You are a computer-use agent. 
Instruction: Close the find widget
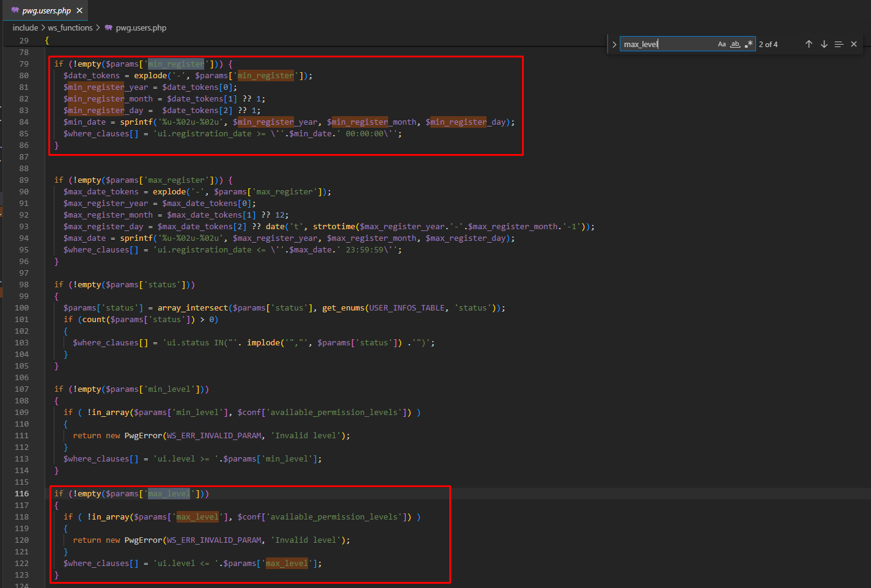click(x=854, y=44)
